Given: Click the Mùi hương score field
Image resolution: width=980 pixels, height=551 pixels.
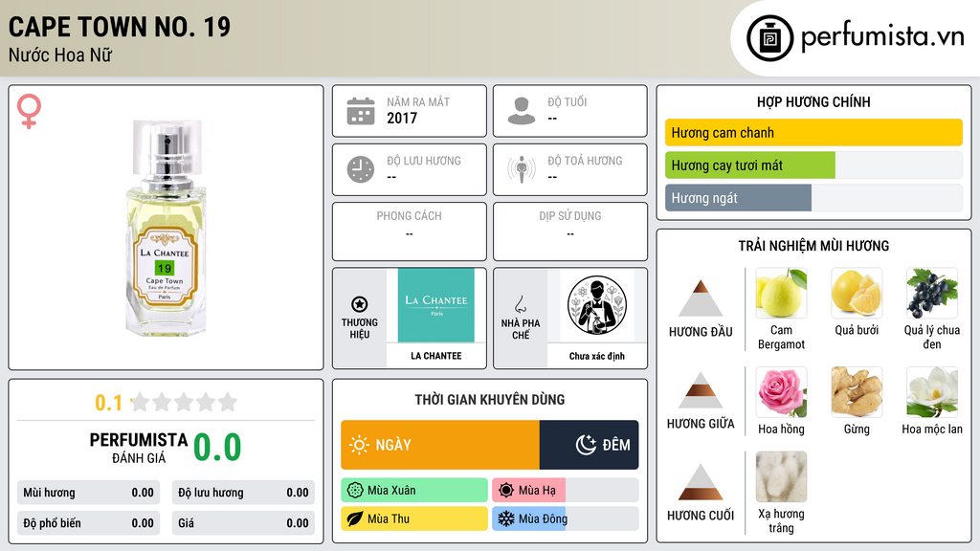Looking at the screenshot, I should pos(88,493).
